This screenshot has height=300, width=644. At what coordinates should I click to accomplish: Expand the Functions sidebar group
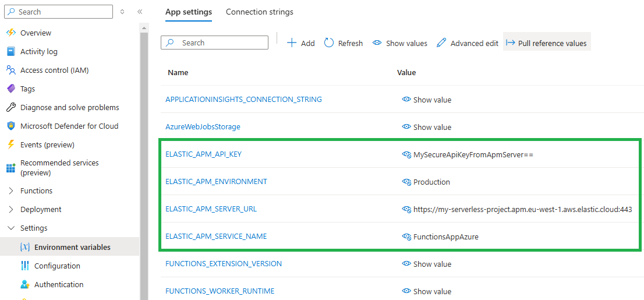pyautogui.click(x=11, y=191)
